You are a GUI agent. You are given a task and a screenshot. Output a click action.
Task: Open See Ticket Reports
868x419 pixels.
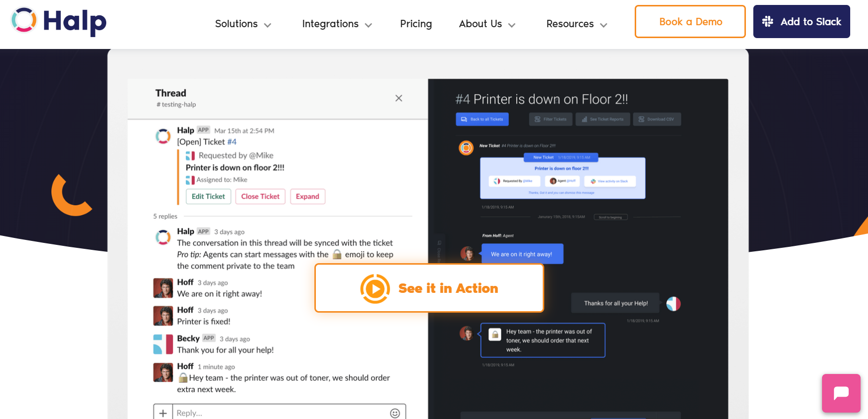coord(603,119)
